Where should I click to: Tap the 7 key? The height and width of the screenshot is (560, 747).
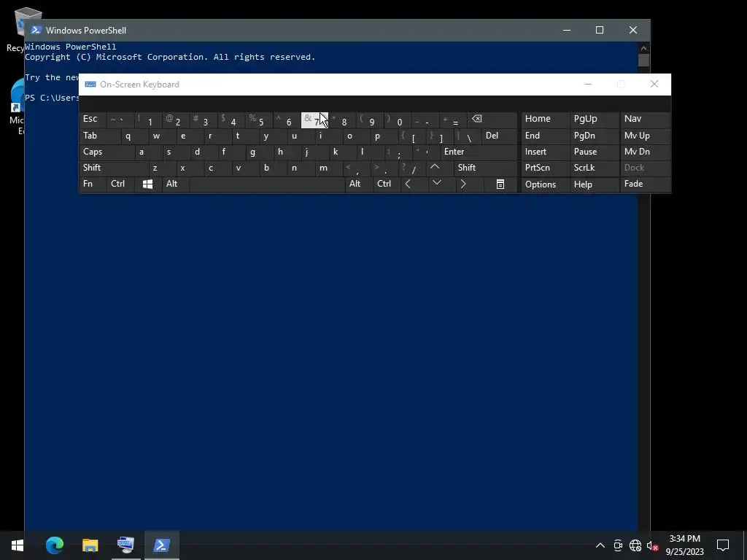tap(314, 120)
